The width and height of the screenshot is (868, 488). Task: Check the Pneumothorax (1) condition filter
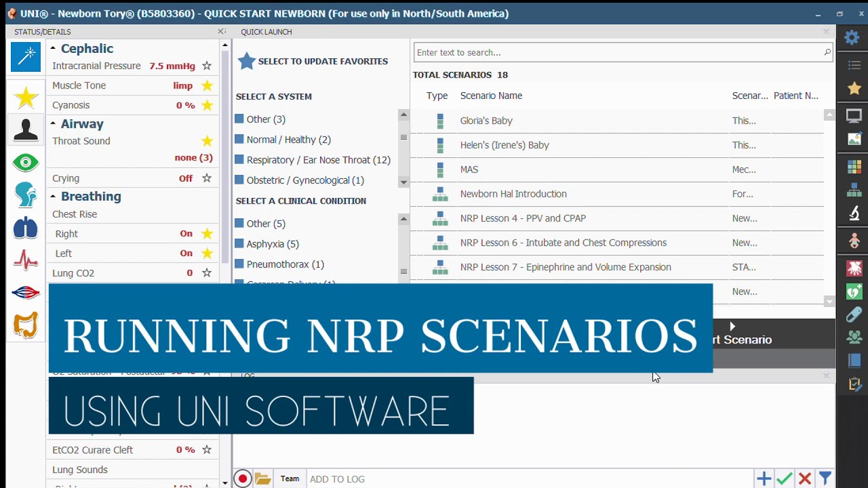pyautogui.click(x=239, y=264)
